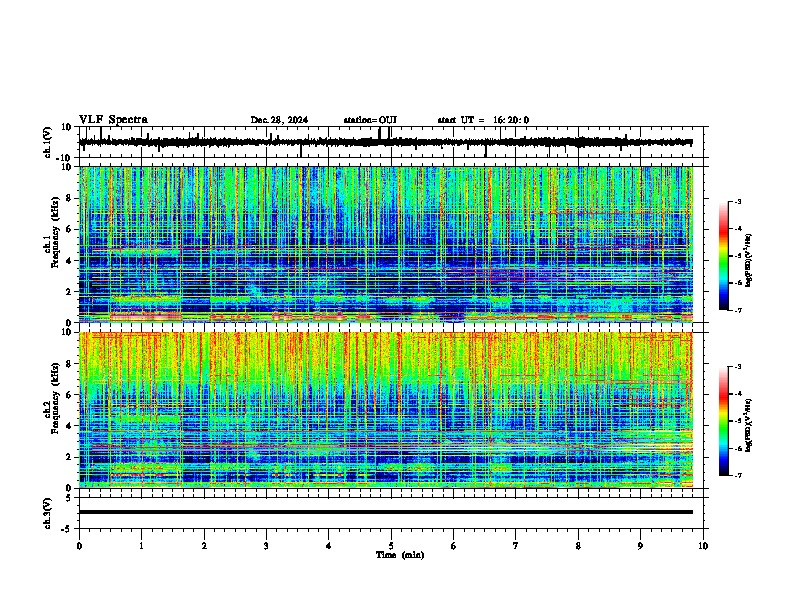Screen dimensions: 792x612
Task: Click the "ch.3(V)" axis label
Action: 48,513
